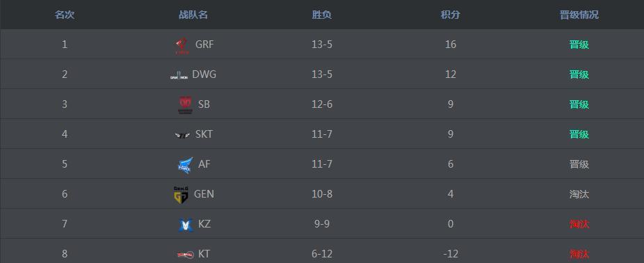Click the AF Afreeca Freecs logo

click(185, 165)
